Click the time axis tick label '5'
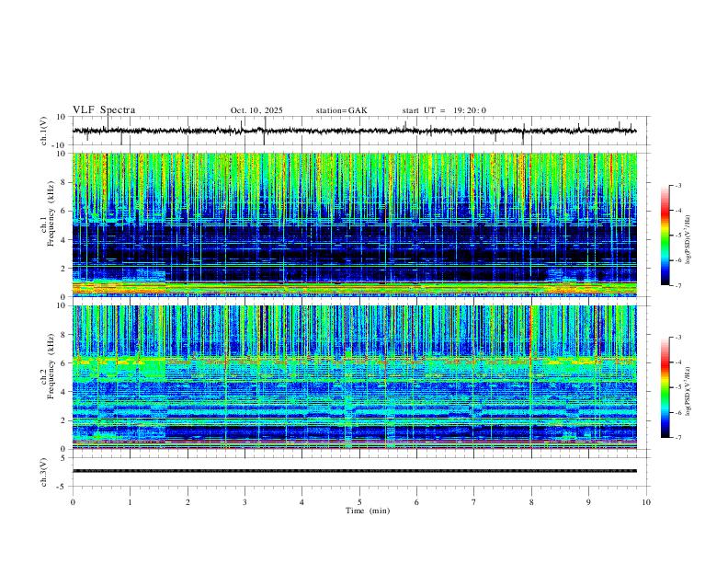The height and width of the screenshot is (563, 728). (x=359, y=502)
